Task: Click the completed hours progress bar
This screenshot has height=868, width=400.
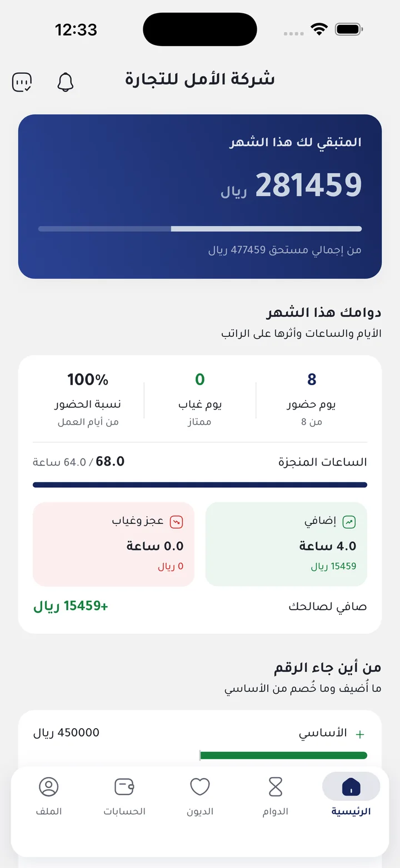Action: point(200,485)
